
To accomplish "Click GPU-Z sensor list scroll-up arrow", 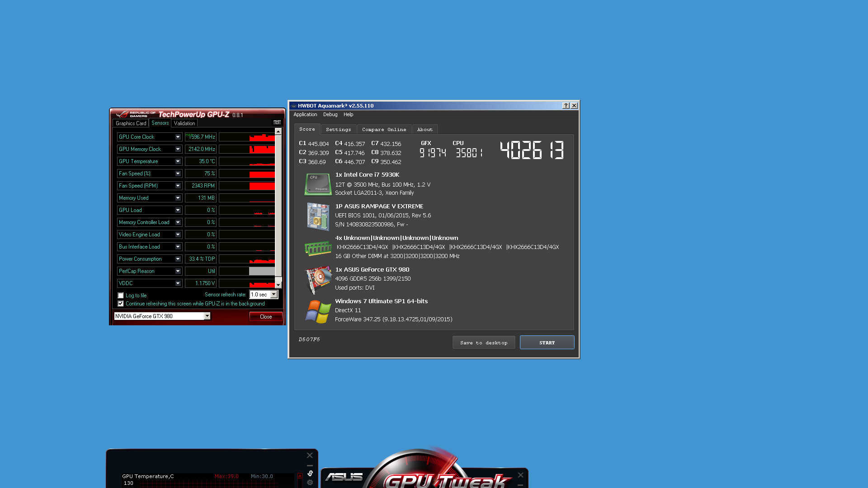I will (278, 131).
